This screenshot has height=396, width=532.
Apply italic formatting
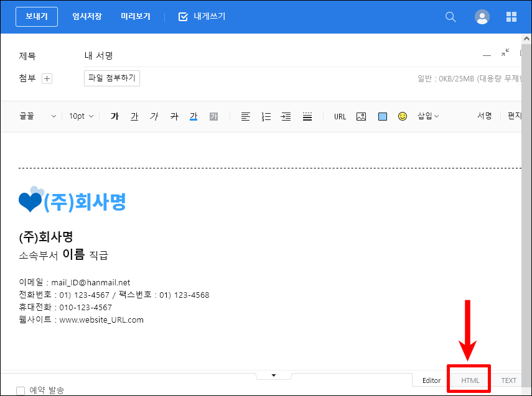pos(154,116)
